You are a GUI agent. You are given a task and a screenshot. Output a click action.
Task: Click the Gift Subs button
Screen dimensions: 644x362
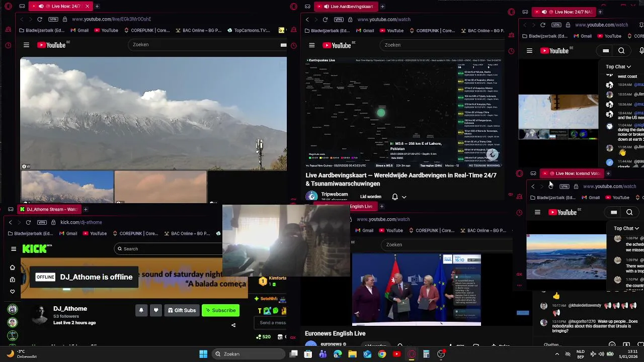click(182, 310)
